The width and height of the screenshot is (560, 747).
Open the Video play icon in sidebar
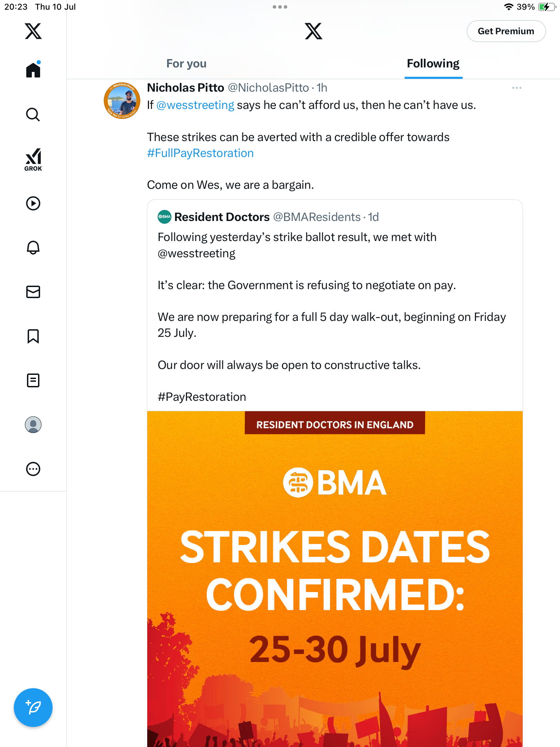pos(33,203)
